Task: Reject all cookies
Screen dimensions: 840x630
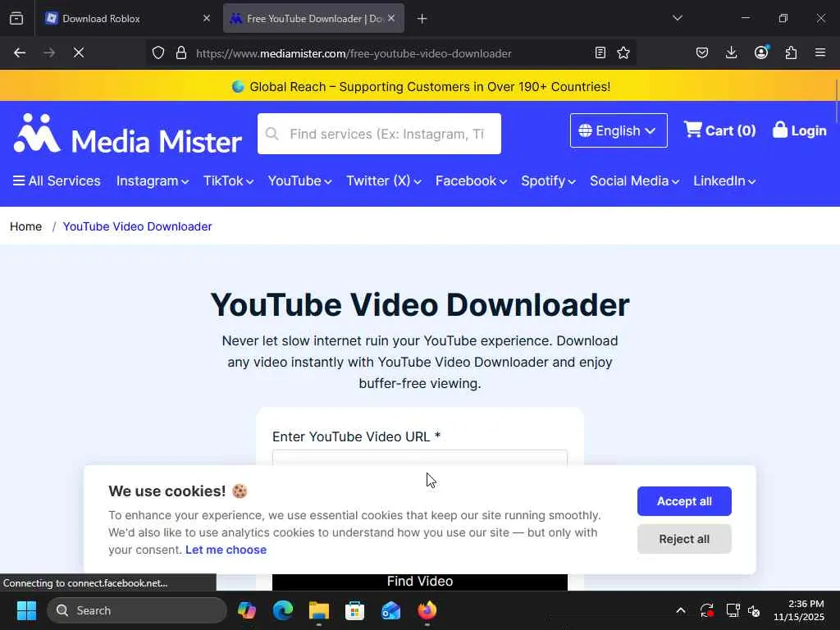Action: [x=684, y=539]
